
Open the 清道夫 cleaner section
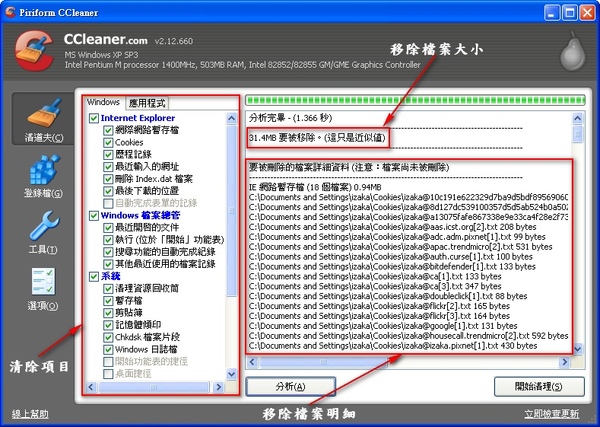click(x=43, y=119)
